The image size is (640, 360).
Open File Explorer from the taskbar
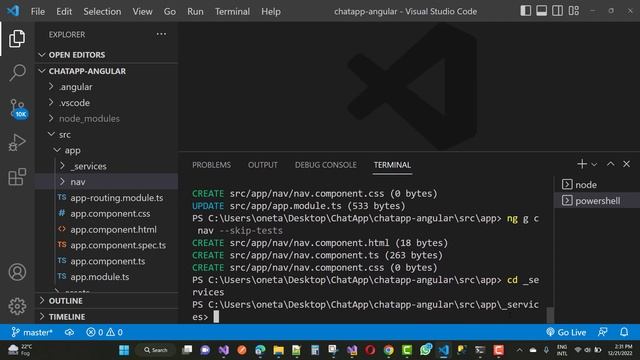pos(278,350)
